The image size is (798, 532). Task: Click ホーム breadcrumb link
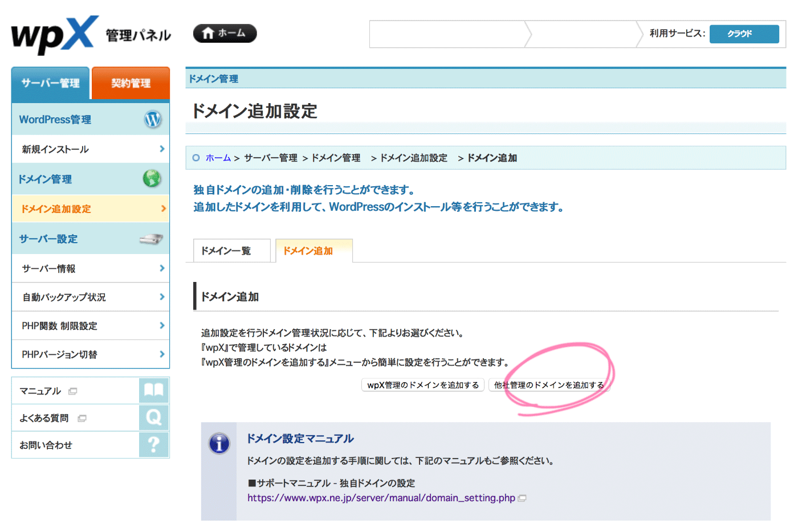point(218,158)
